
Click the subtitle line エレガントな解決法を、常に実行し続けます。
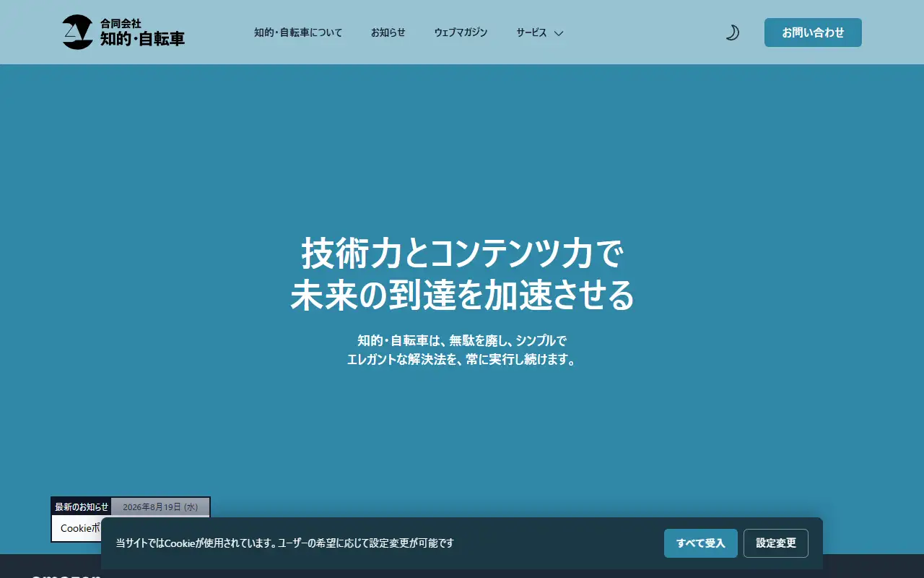point(462,359)
